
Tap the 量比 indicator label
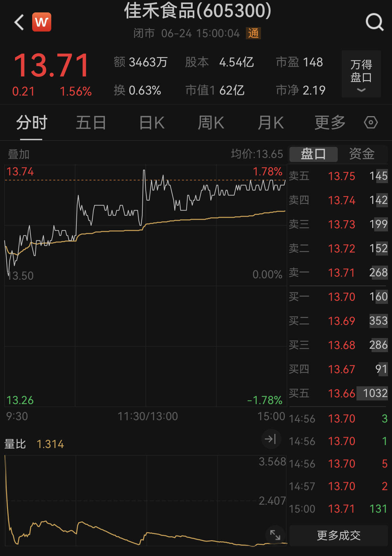click(x=15, y=444)
